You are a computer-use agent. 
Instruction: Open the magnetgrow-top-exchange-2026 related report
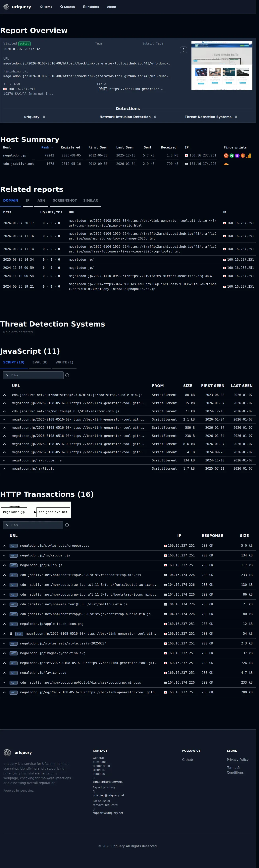pos(143,236)
